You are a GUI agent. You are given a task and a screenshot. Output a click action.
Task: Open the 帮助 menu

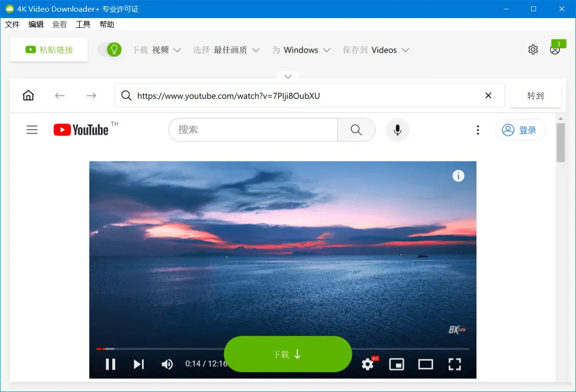click(x=107, y=24)
